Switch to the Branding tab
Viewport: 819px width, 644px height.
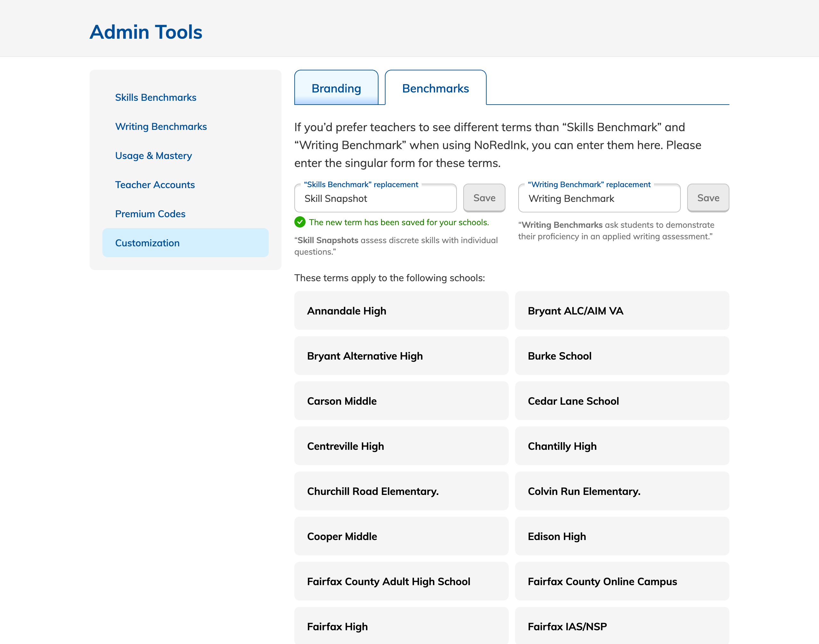[x=336, y=88]
